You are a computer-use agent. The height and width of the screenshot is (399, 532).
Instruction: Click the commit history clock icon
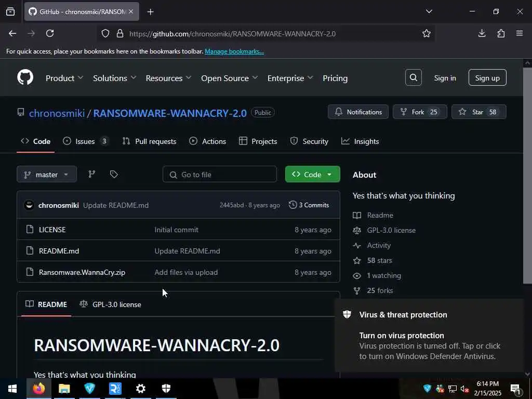[292, 205]
